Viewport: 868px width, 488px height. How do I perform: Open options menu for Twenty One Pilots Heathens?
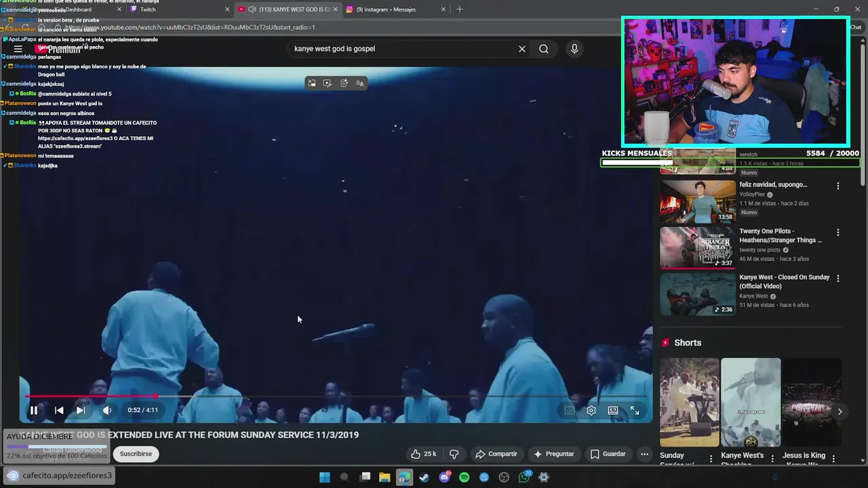tap(838, 232)
